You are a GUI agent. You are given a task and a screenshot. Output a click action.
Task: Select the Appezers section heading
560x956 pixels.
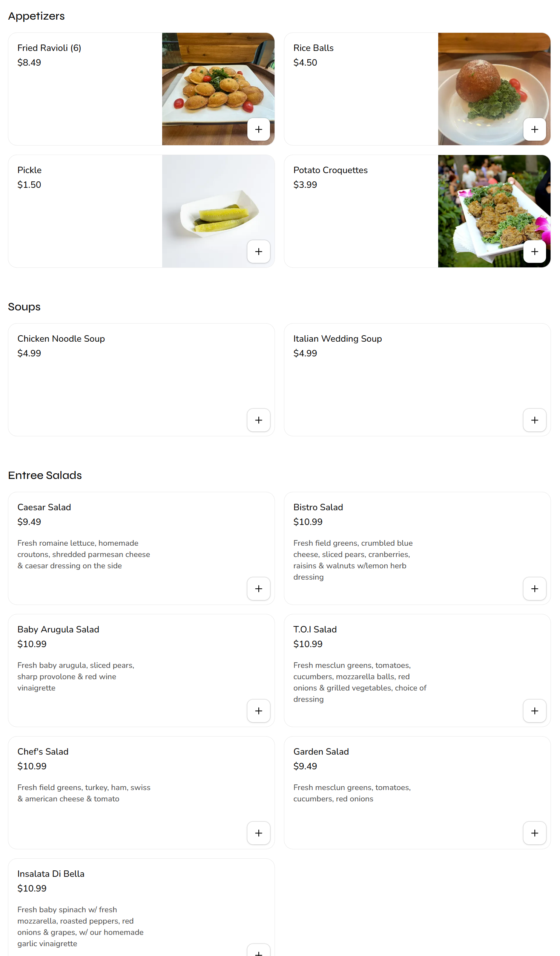(x=37, y=16)
